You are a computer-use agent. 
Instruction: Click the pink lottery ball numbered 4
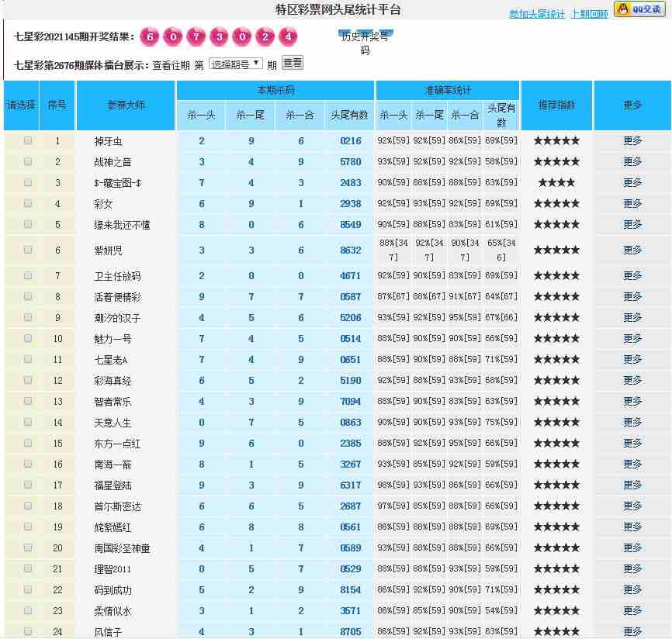288,37
